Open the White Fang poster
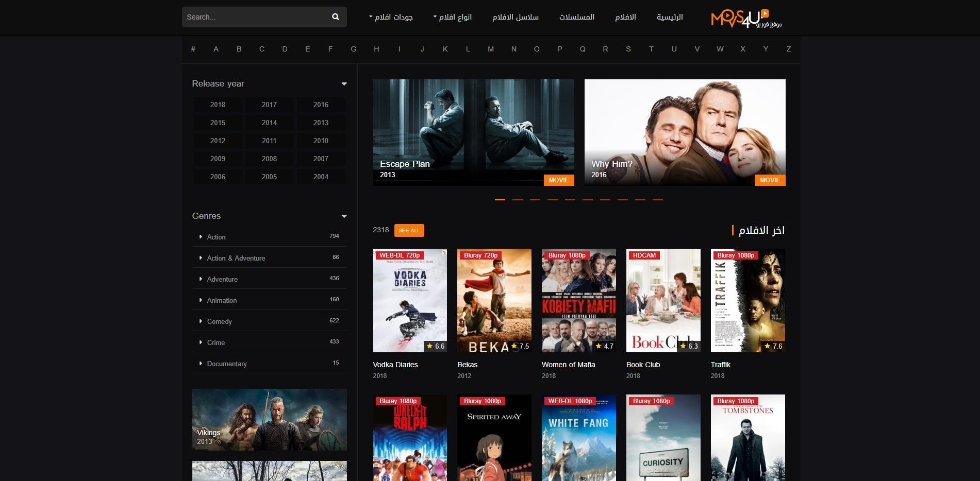The height and width of the screenshot is (481, 980). pyautogui.click(x=579, y=438)
